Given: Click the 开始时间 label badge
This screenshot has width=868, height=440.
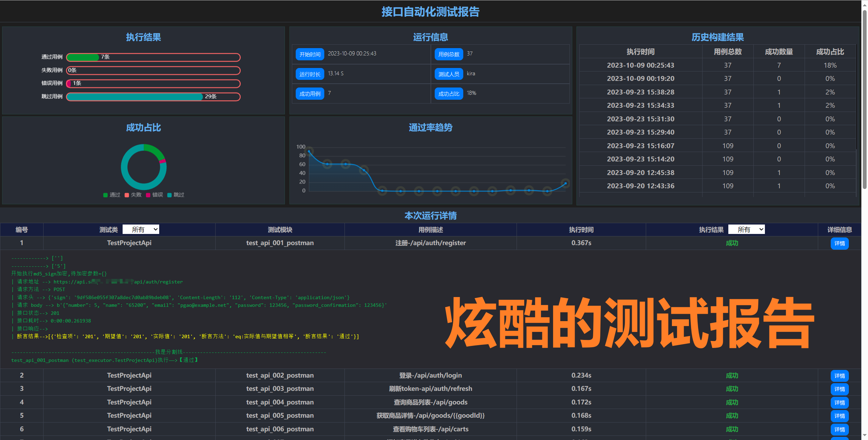Looking at the screenshot, I should tap(310, 54).
